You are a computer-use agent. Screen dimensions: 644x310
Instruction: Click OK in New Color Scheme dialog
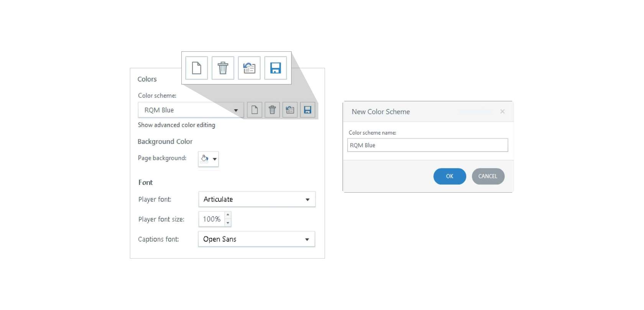tap(450, 176)
